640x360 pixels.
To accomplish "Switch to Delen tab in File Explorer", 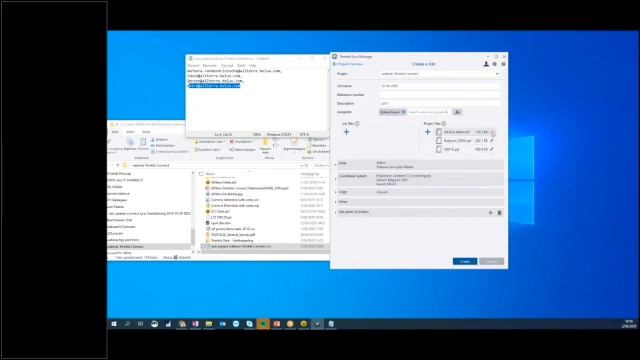I will click(130, 132).
